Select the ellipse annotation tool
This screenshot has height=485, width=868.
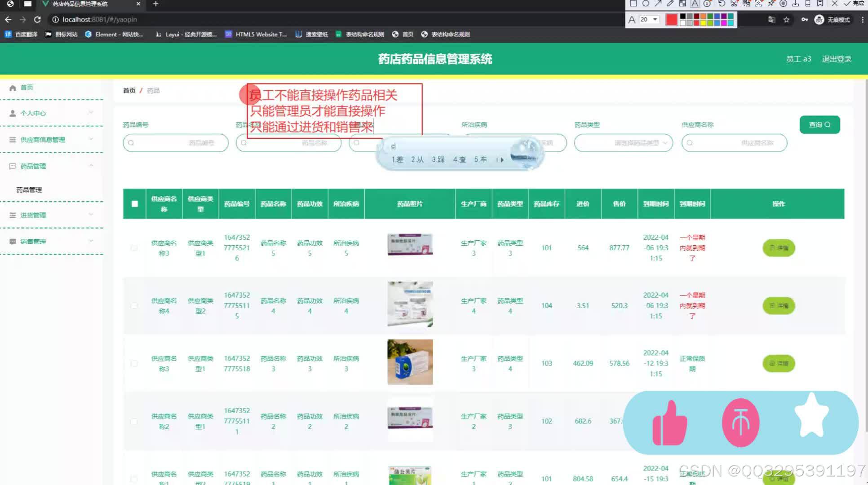(x=646, y=3)
